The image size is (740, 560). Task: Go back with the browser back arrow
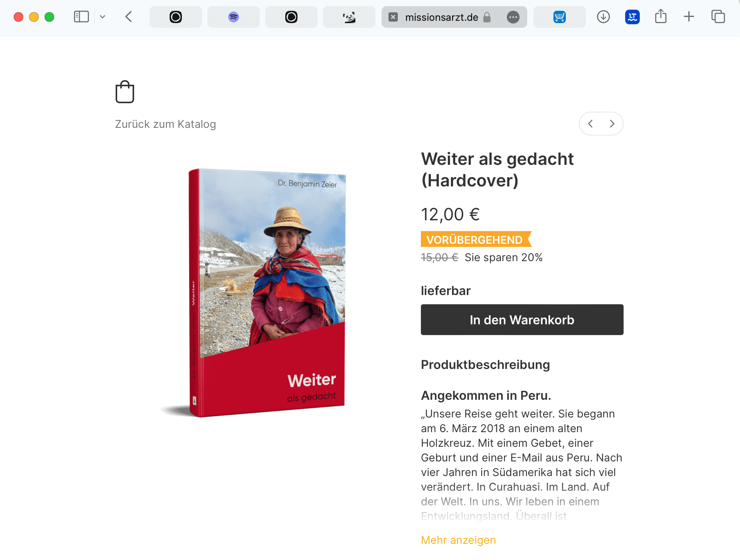pos(129,17)
